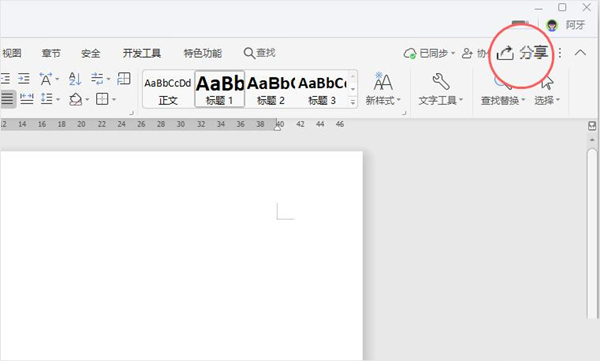Toggle justify paragraph alignment button
Image resolution: width=600 pixels, height=361 pixels.
[x=7, y=99]
